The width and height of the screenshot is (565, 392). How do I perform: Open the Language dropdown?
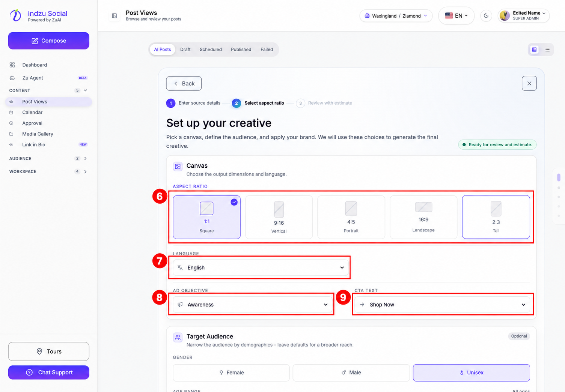pos(261,267)
